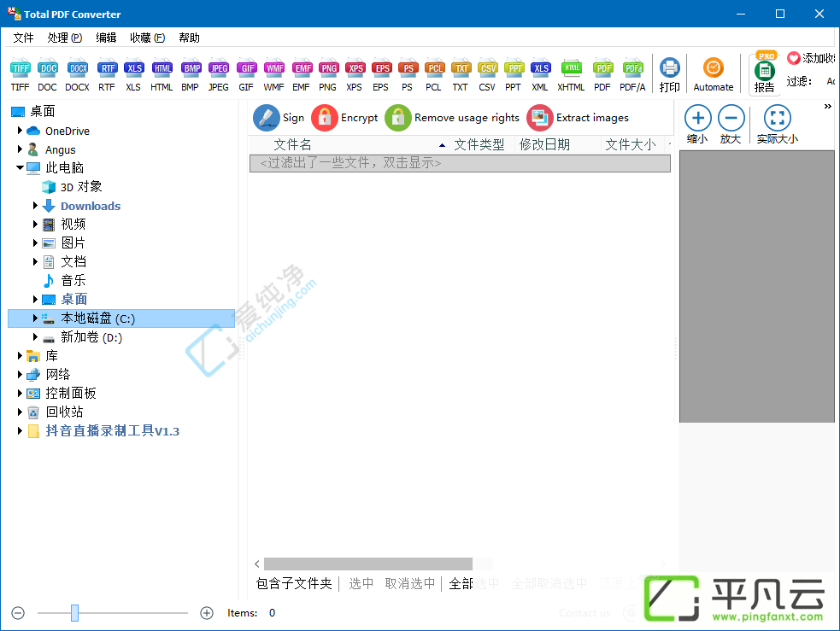Click the Extract images button
840x631 pixels.
(x=578, y=118)
